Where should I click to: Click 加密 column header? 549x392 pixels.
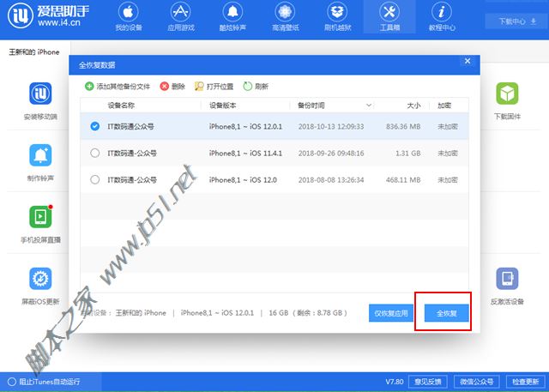444,106
